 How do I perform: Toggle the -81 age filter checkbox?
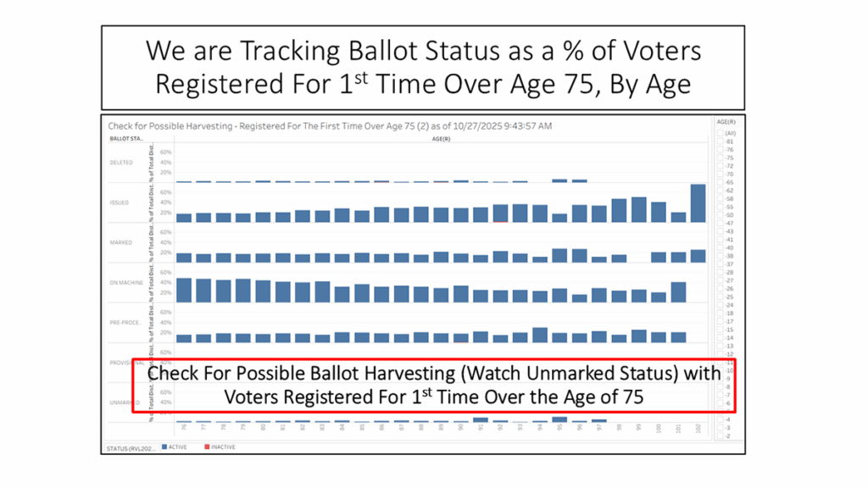(x=720, y=141)
